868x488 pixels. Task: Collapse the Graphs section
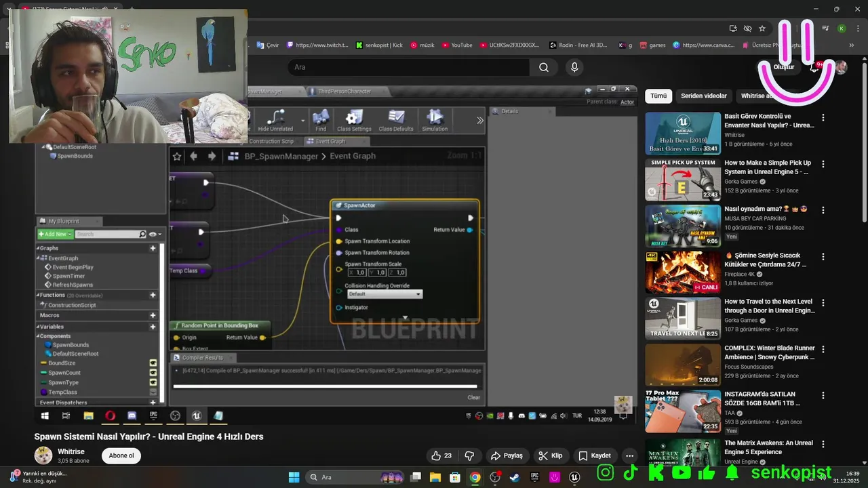[39, 248]
